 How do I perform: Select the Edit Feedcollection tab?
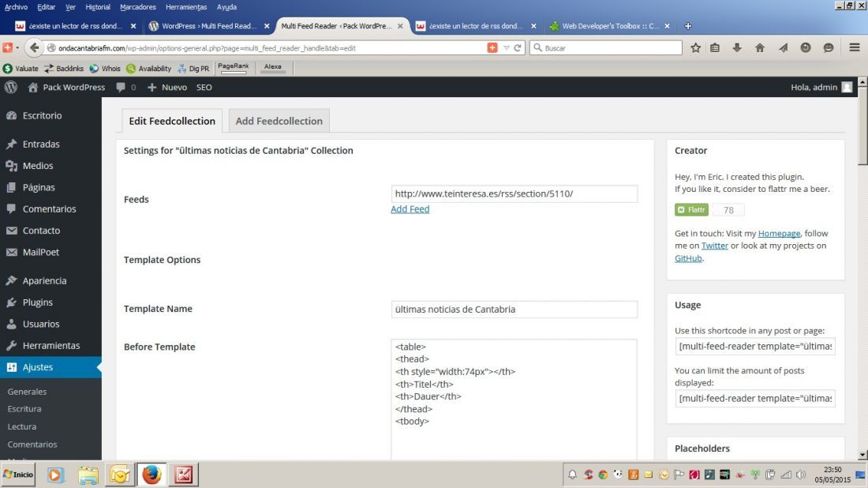click(172, 121)
